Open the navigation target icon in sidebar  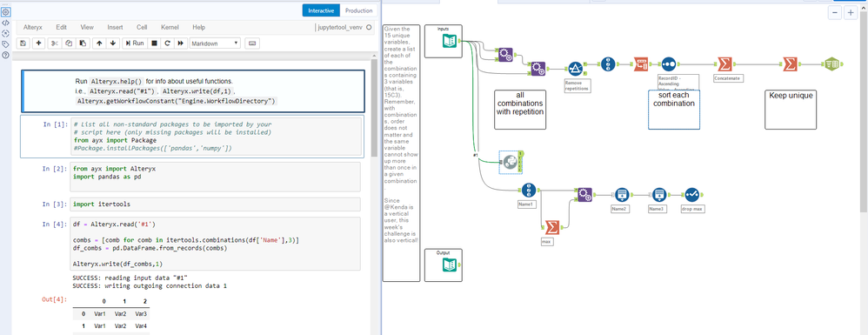tap(5, 33)
